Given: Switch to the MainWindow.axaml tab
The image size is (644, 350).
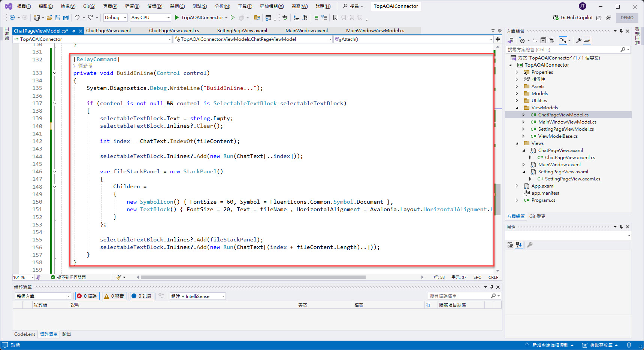Looking at the screenshot, I should click(306, 31).
